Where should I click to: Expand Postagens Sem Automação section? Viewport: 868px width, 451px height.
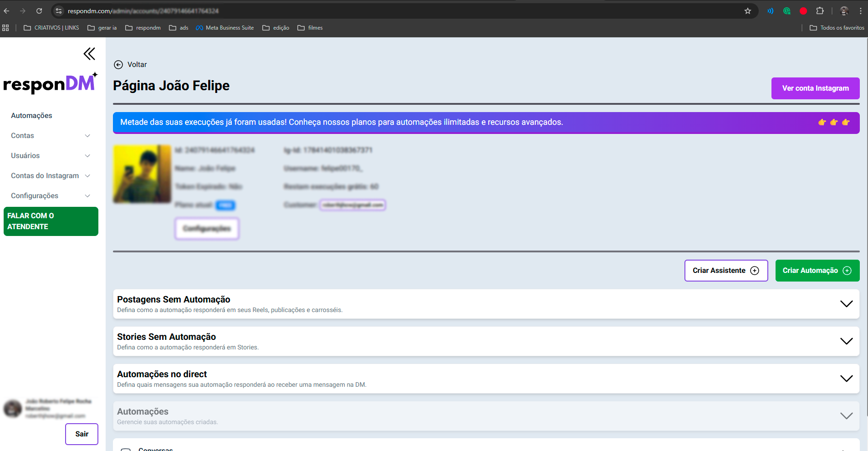click(846, 304)
